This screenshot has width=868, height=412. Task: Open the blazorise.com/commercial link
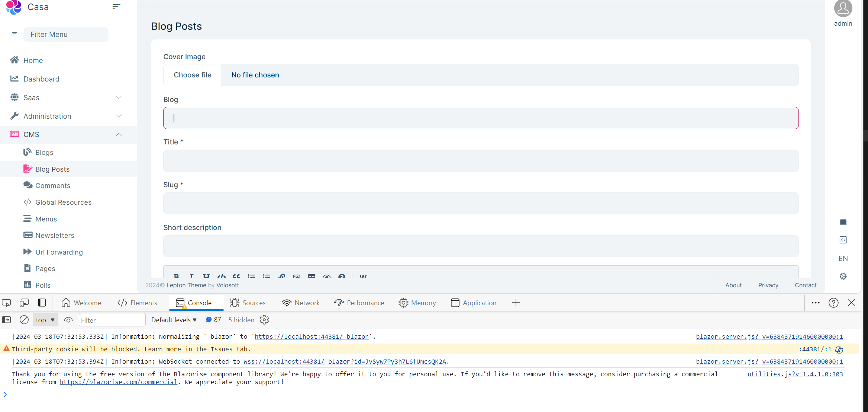pos(118,382)
